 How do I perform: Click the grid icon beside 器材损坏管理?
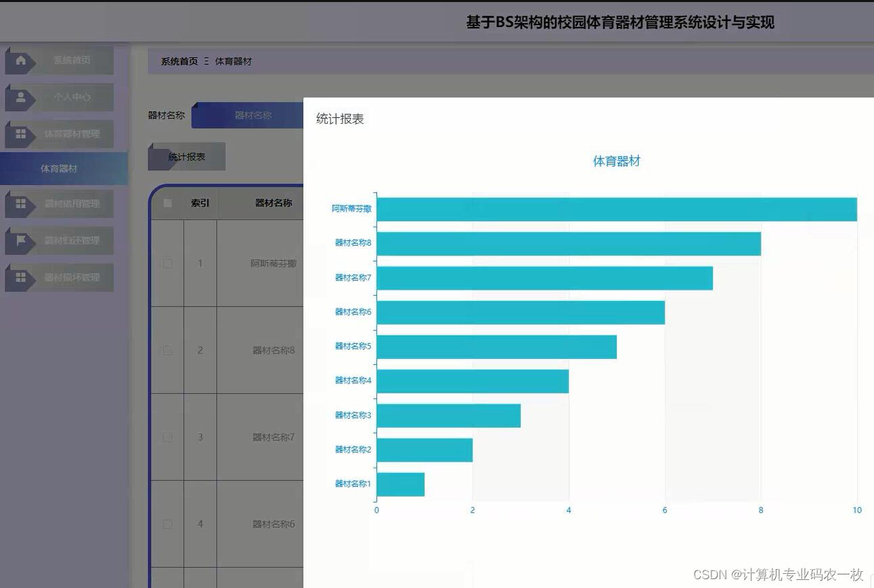[x=22, y=277]
